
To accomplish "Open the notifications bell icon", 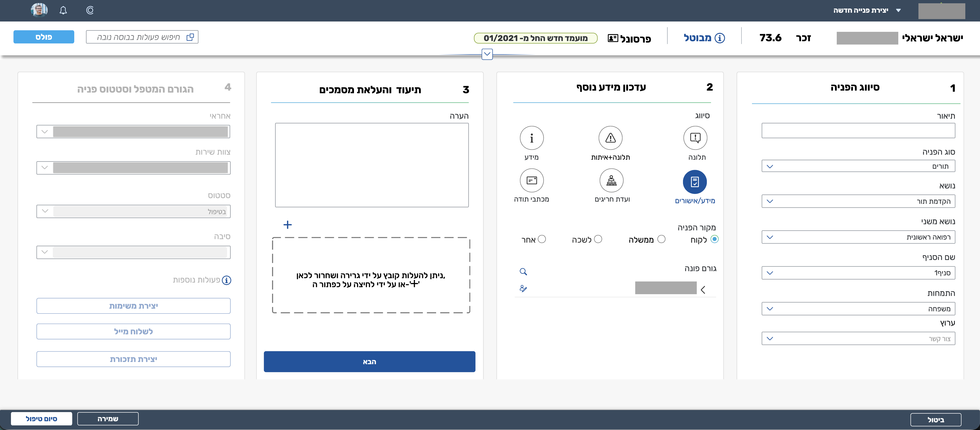I will coord(63,10).
